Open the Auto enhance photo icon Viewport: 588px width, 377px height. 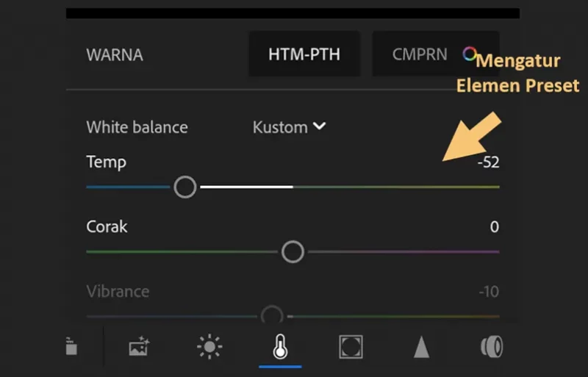[x=139, y=346]
